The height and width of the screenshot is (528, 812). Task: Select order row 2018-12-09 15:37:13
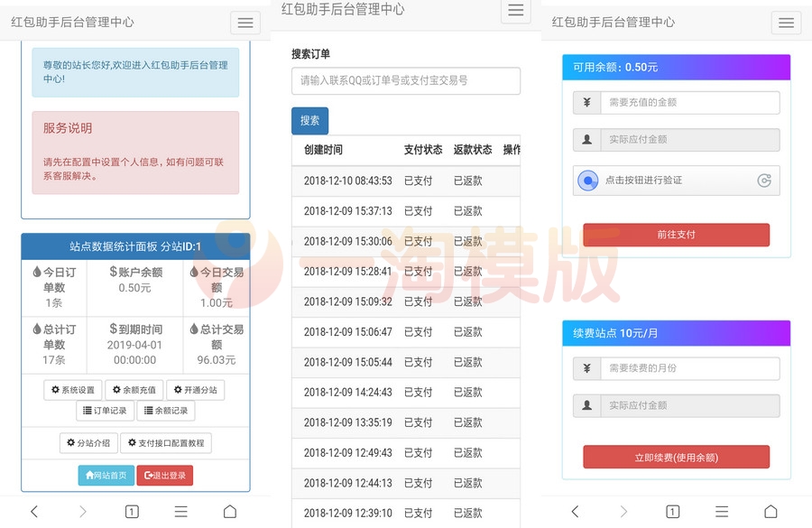pyautogui.click(x=406, y=211)
